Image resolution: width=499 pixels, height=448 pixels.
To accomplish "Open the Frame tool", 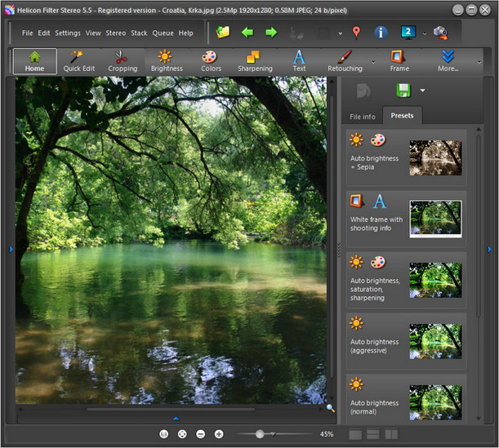I will (399, 61).
